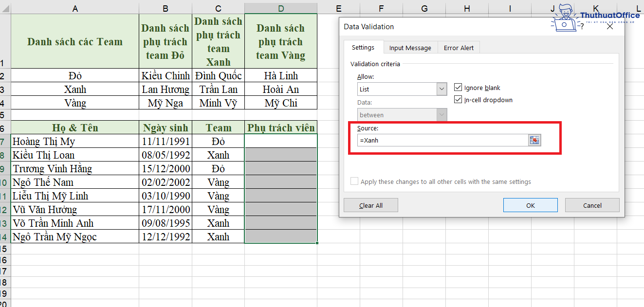Open the Allow dropdown
Screen dimensions: 644x307
click(441, 89)
